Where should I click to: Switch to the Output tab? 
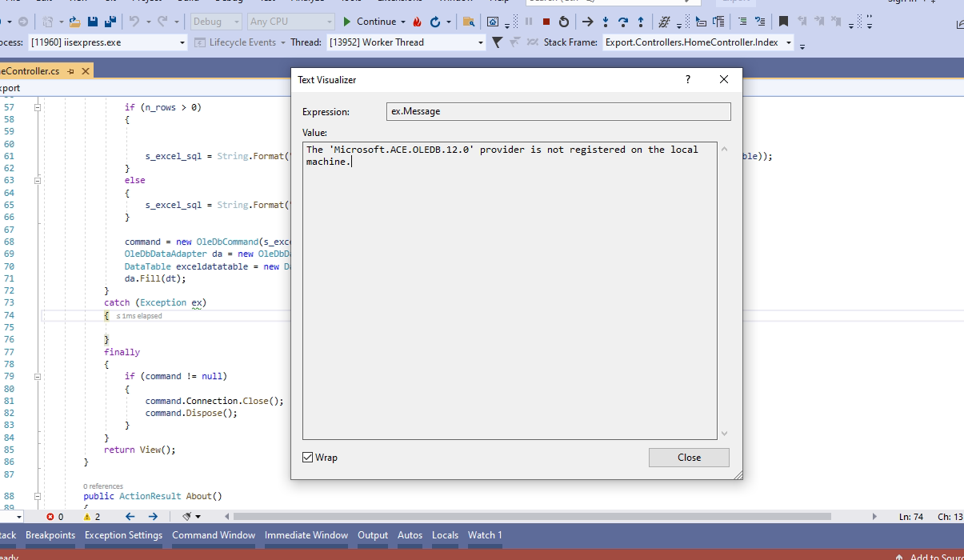(373, 535)
